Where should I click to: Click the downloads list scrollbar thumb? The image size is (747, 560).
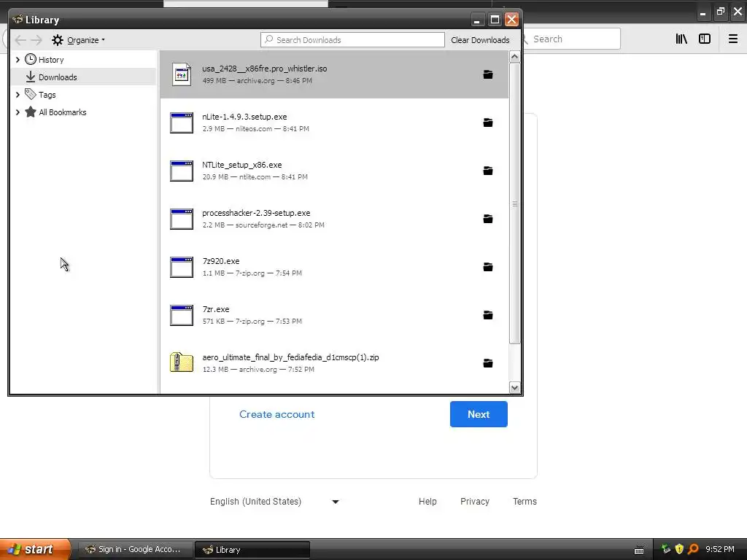[x=514, y=203]
